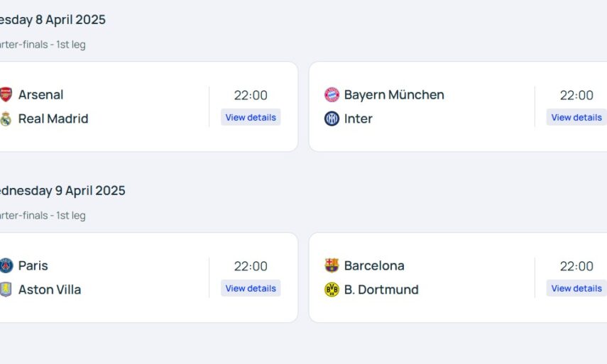The image size is (607, 364).
Task: View details for Paris vs Aston Villa
Action: (251, 288)
